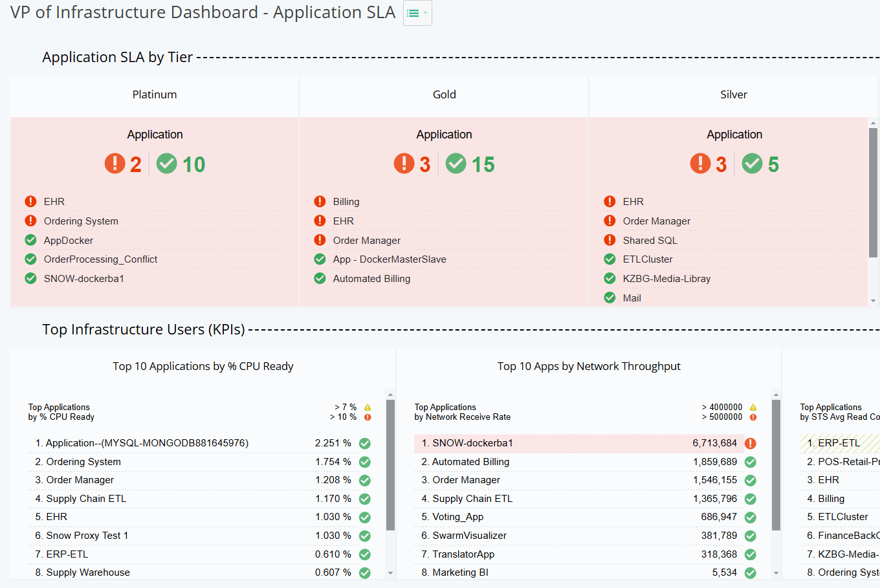
Task: Select ERP-ETL in STS Avg Read list
Action: 840,443
